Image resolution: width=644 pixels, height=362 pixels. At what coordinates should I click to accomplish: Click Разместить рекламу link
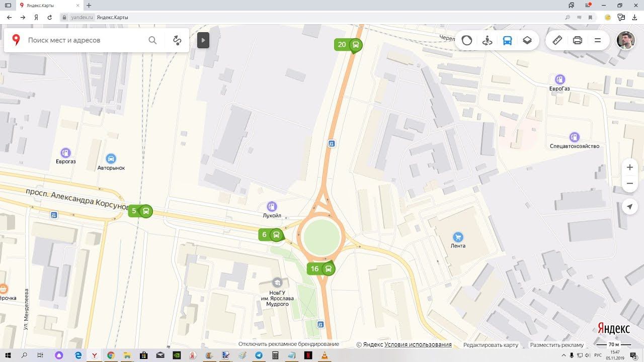557,345
